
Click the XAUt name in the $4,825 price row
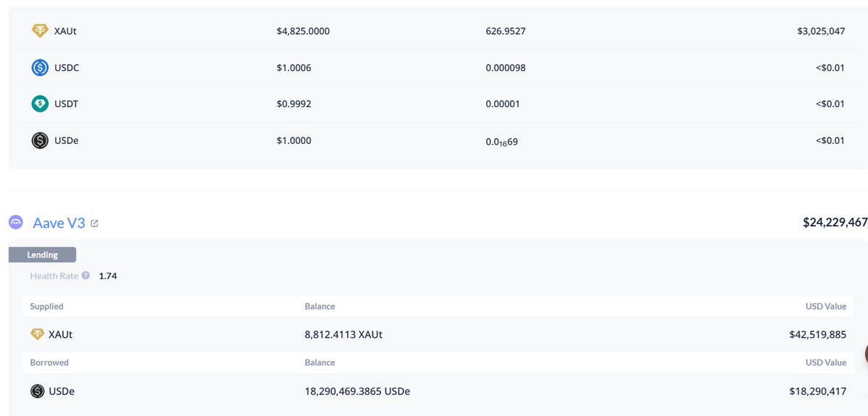[x=65, y=31]
